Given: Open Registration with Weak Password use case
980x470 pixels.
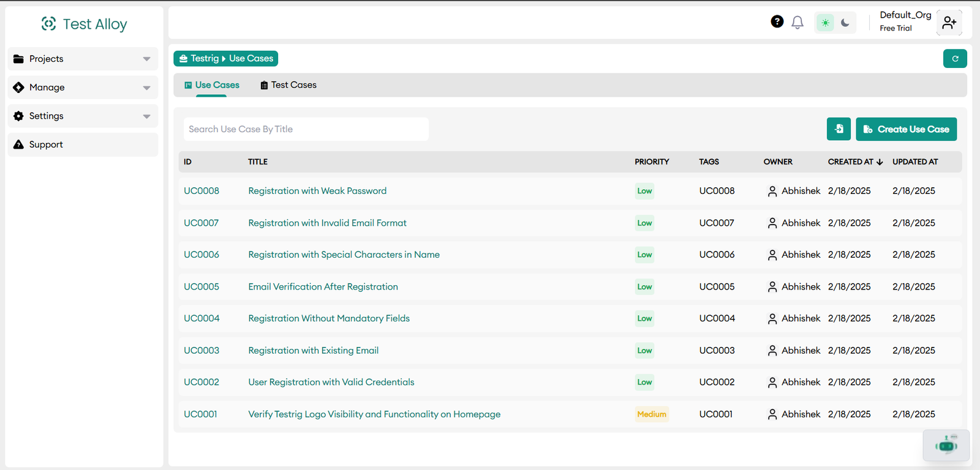Looking at the screenshot, I should [317, 191].
